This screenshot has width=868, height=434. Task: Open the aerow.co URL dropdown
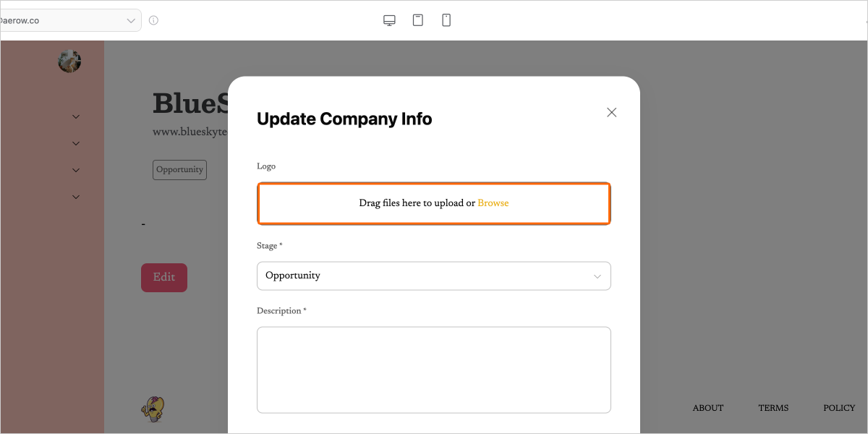pyautogui.click(x=131, y=20)
